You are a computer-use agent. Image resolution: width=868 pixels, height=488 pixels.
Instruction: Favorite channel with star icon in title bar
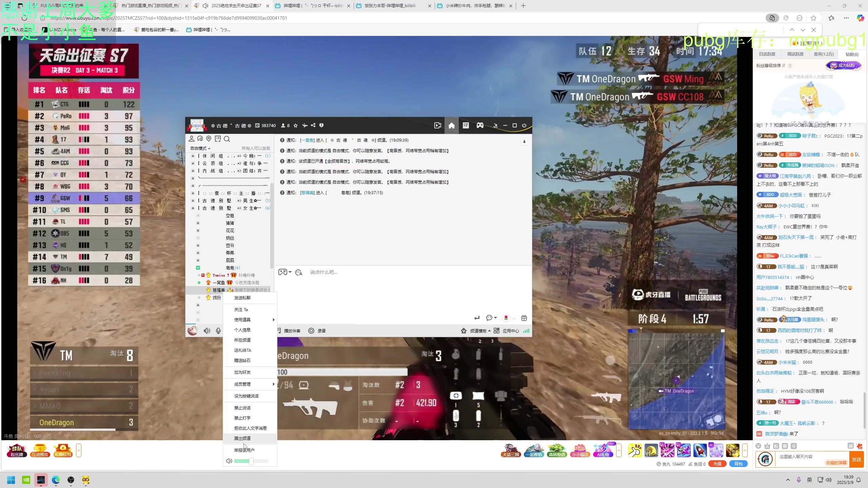pyautogui.click(x=296, y=126)
